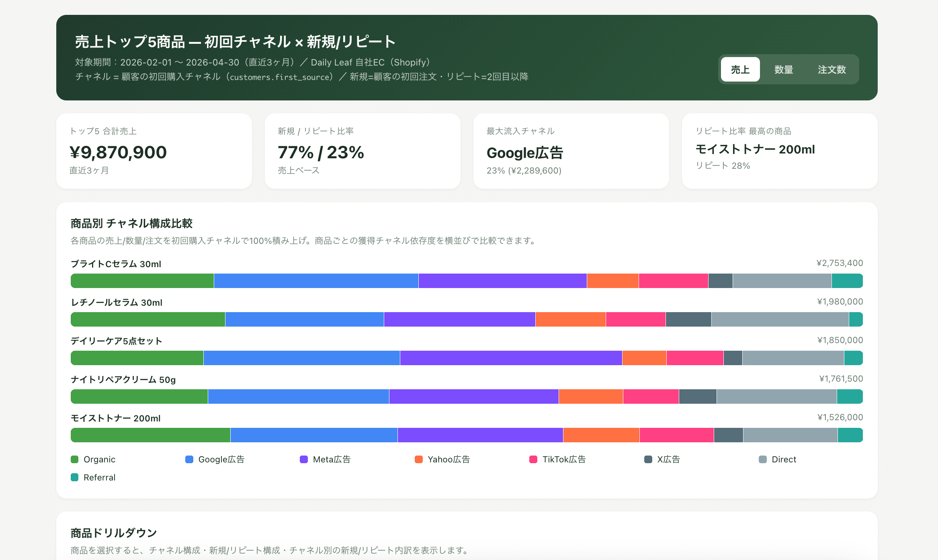
Task: Click the Google広告 top channel card value
Action: [x=525, y=153]
